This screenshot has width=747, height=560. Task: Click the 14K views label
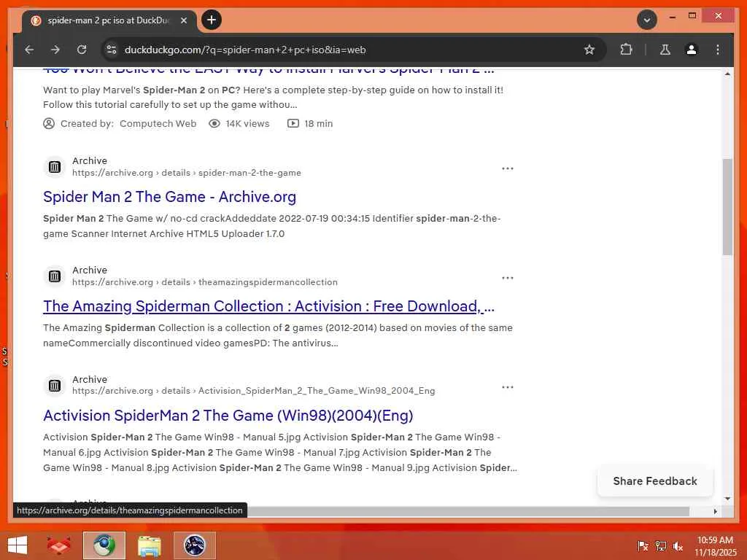[247, 124]
